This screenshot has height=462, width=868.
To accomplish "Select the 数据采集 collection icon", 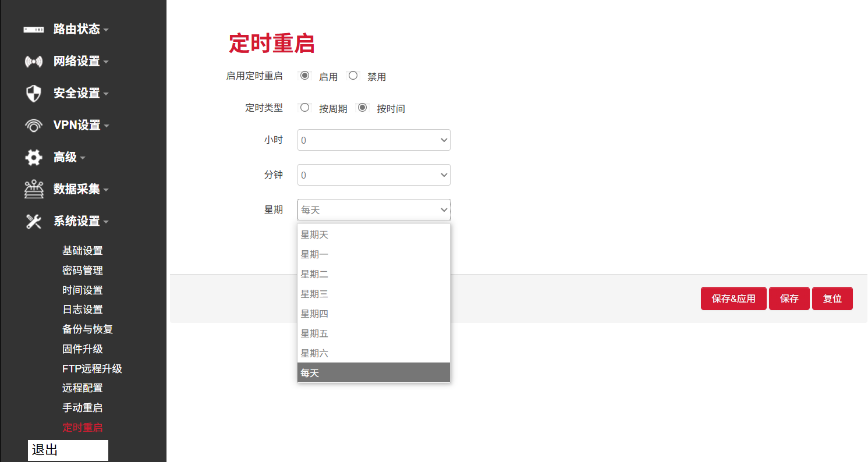I will [x=32, y=189].
